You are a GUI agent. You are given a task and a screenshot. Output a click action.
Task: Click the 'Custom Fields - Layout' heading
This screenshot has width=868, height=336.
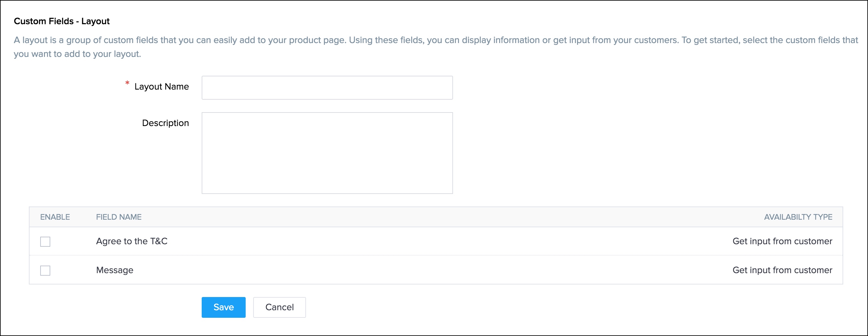pos(62,21)
